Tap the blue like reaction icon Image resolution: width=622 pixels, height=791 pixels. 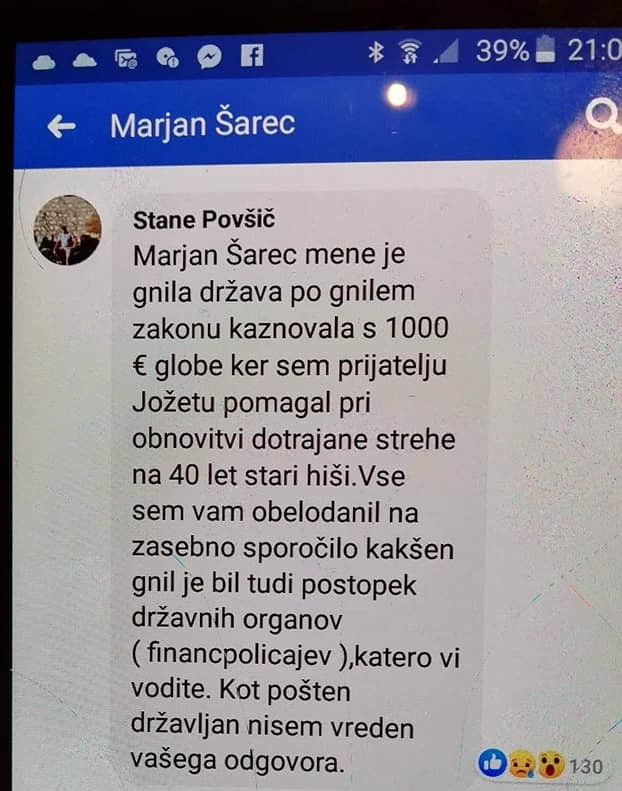[492, 763]
